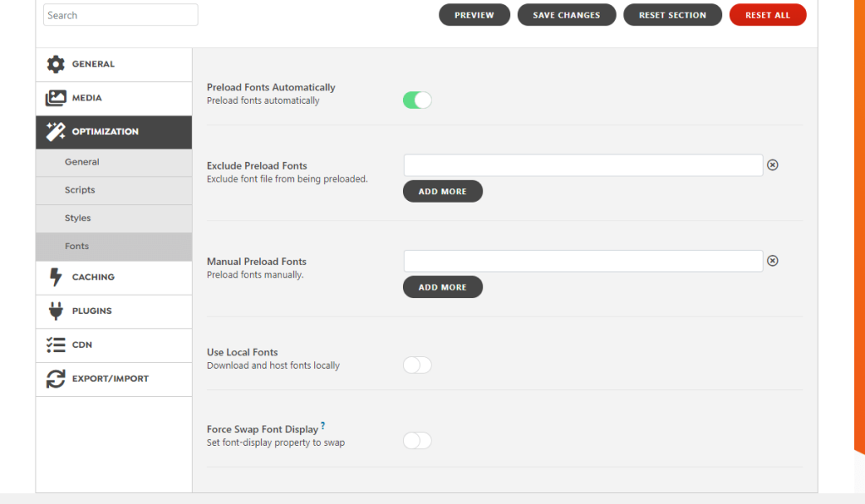The height and width of the screenshot is (504, 865).
Task: Open the Export/Import section
Action: [114, 379]
